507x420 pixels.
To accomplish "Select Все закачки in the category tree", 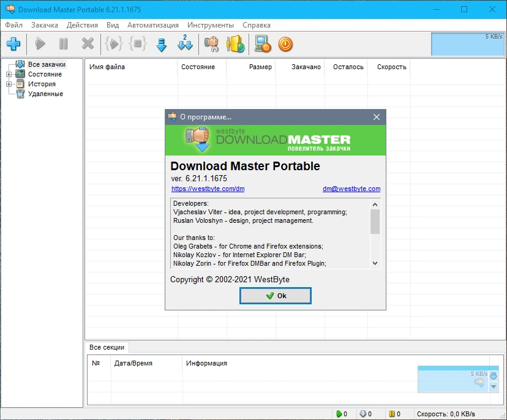I will (47, 64).
